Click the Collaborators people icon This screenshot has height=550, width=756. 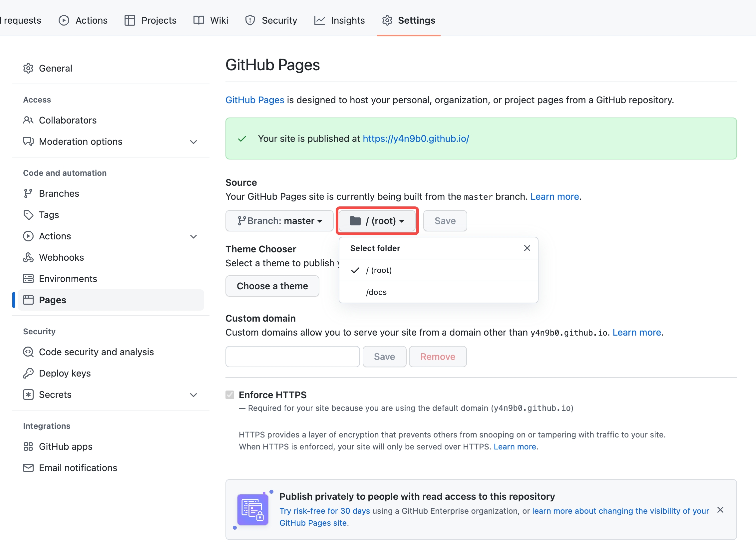(x=28, y=120)
